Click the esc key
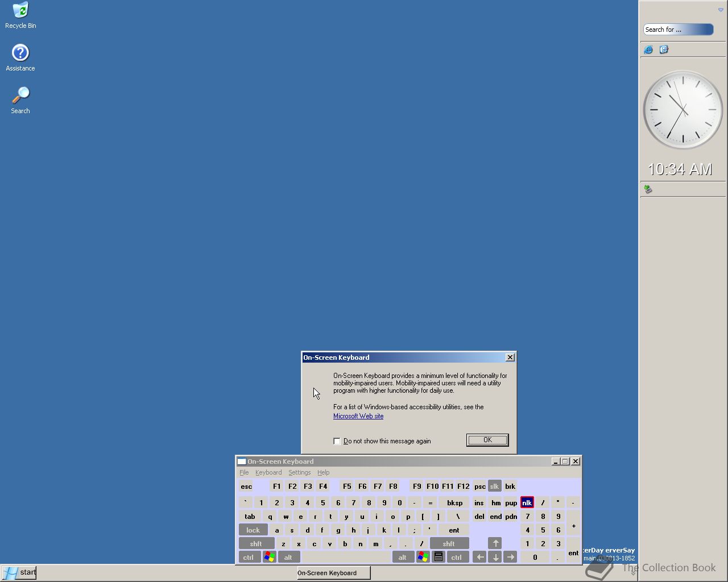Screen dimensions: 728x582 (246, 486)
